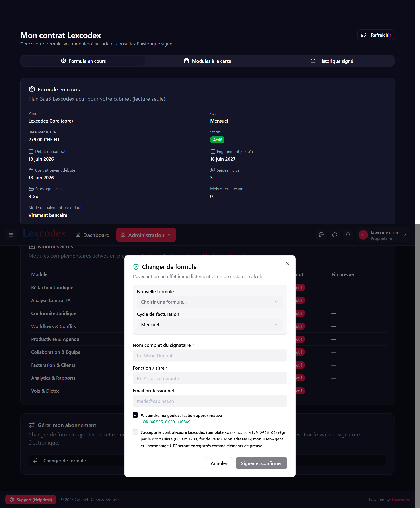Open the hamburger sidebar menu icon
The width and height of the screenshot is (420, 508).
(x=11, y=235)
